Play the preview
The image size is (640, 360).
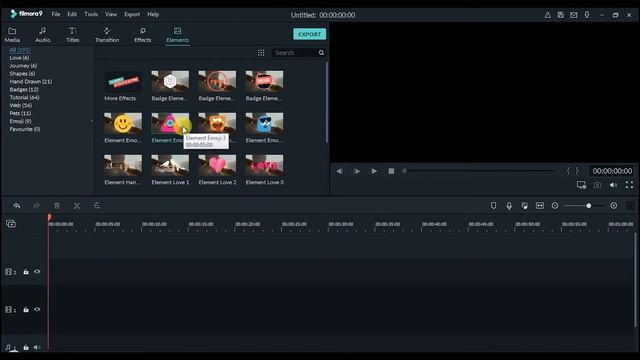point(374,171)
